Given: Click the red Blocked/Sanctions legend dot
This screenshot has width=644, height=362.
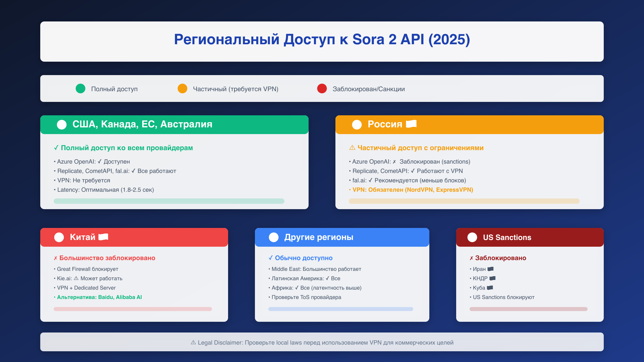Looking at the screenshot, I should pos(322,88).
